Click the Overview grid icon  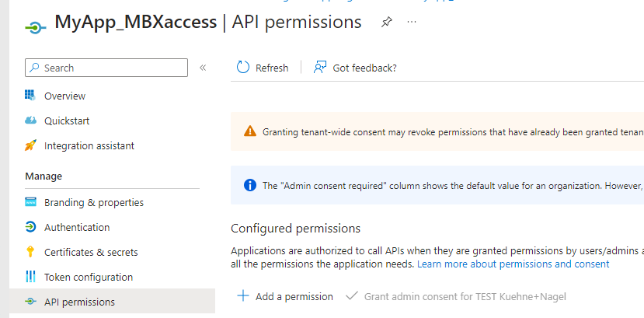point(31,96)
